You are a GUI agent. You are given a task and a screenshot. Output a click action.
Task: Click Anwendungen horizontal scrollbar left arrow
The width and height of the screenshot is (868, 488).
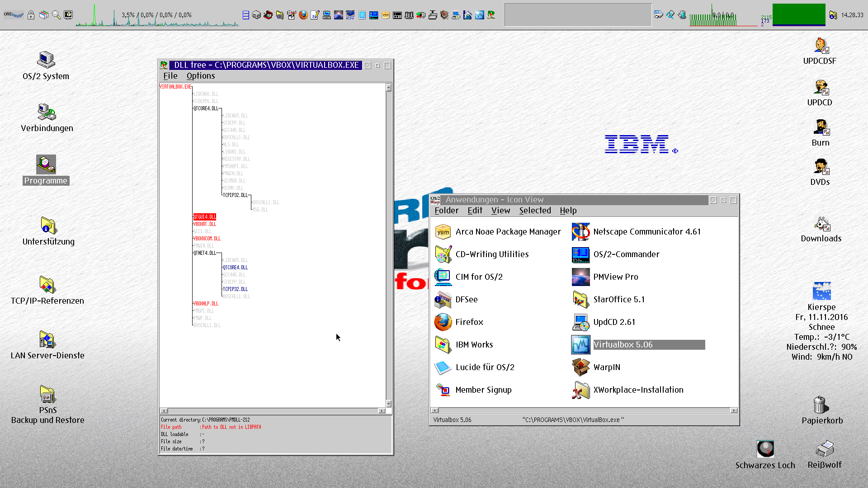click(435, 410)
